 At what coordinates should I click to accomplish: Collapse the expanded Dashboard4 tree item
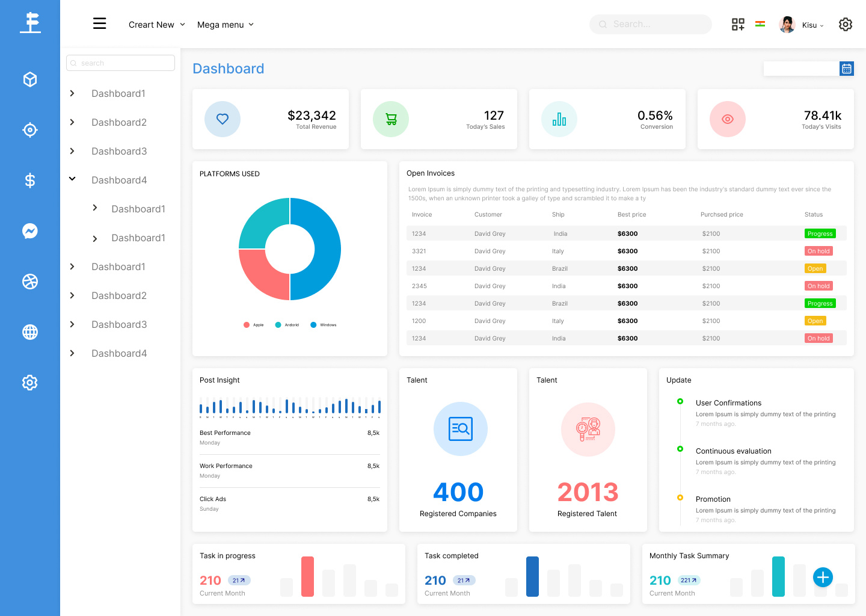pos(72,179)
